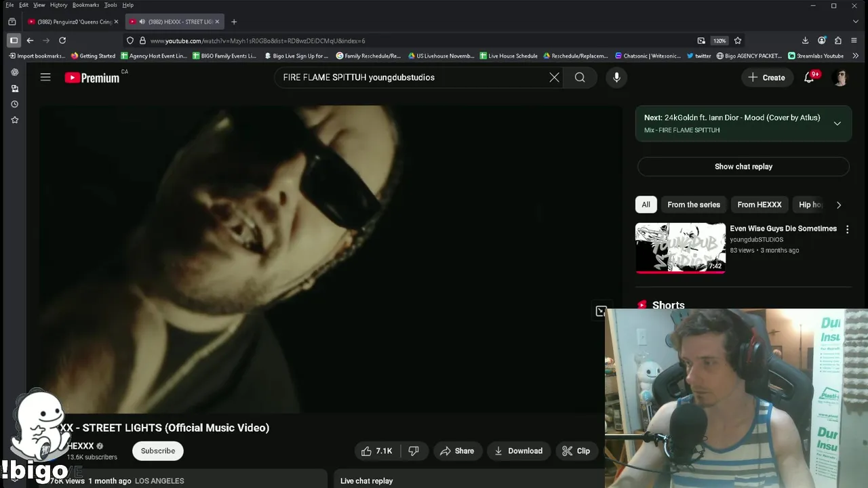Open Even Wise Guys Die Sometimes thumbnail
868x488 pixels.
[680, 248]
